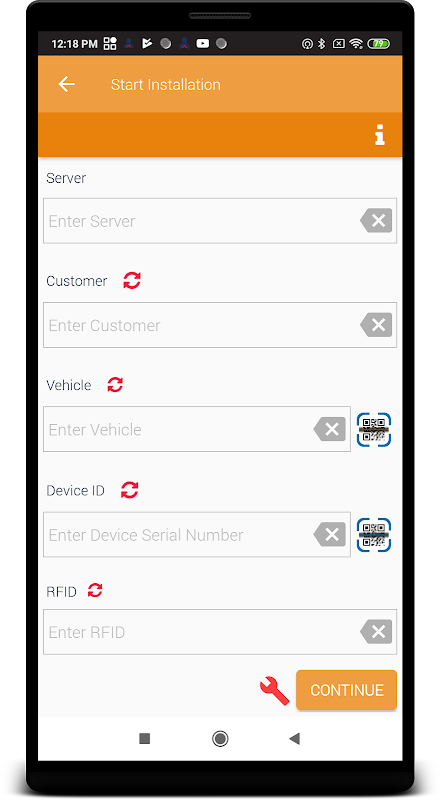Tap the Android home navigation button
This screenshot has height=800, width=440.
(x=220, y=738)
